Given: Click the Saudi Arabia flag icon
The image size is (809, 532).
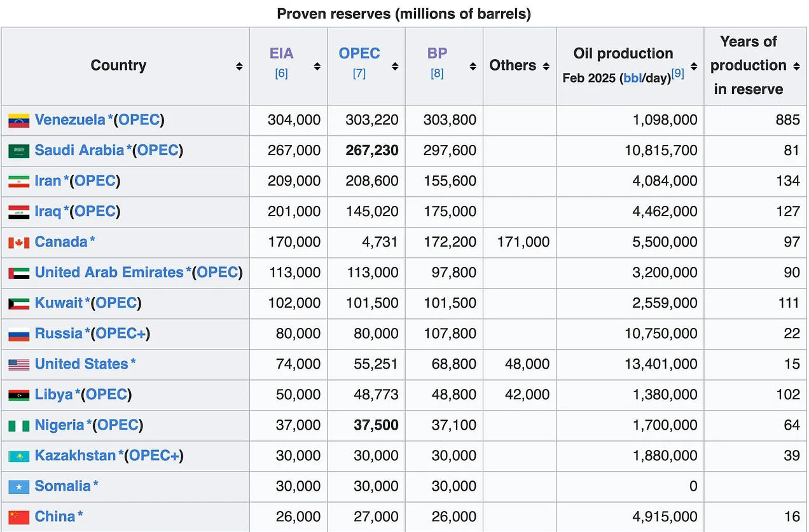Looking at the screenshot, I should 18,151.
